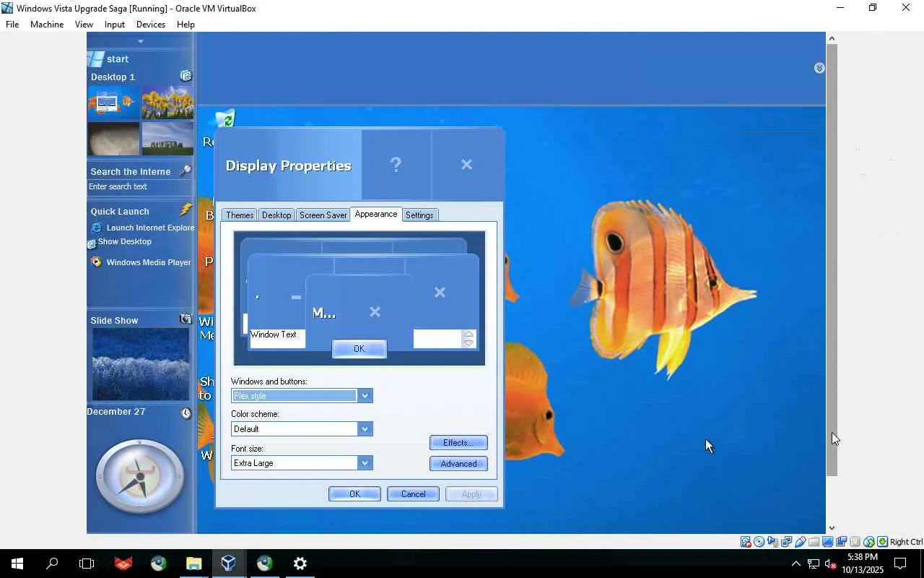Click the Launch Internet Explorer link
The height and width of the screenshot is (578, 924).
(x=151, y=228)
